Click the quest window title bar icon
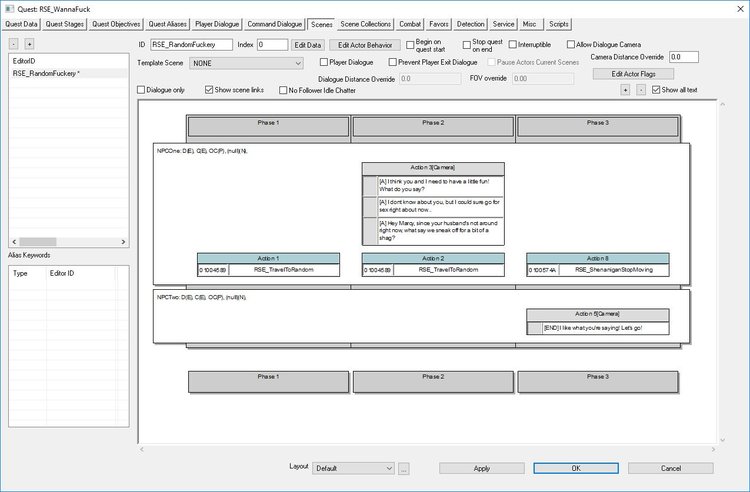Screen dimensions: 750x492 pos(9,9)
